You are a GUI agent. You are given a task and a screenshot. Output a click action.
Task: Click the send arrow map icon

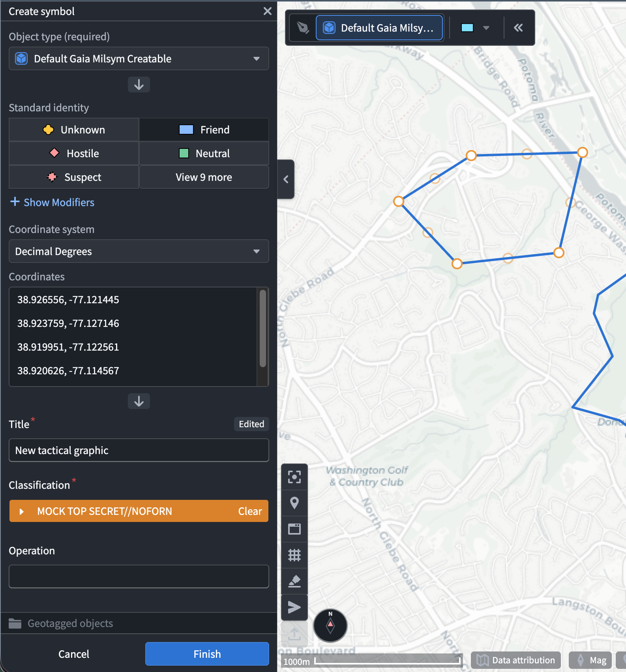[294, 607]
